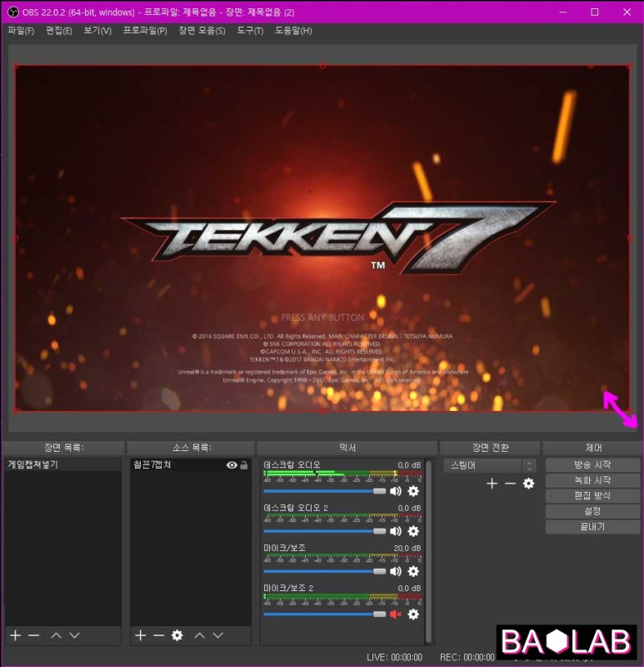This screenshot has height=667, width=644.
Task: Open the 데스크탑 오디오 settings gear
Action: (x=413, y=491)
